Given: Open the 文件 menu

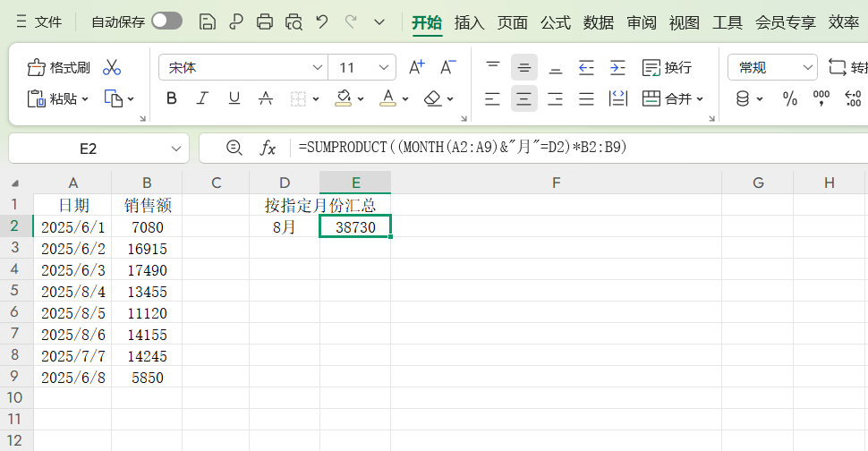Looking at the screenshot, I should pos(38,22).
